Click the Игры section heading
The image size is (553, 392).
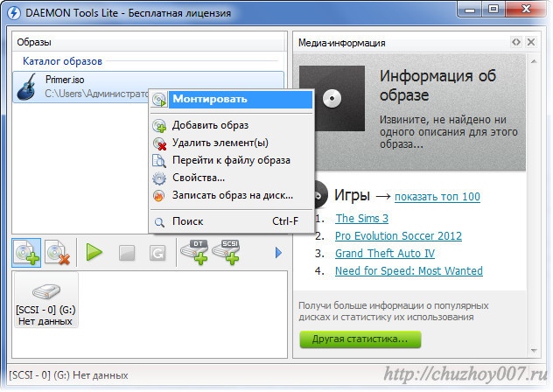(352, 195)
